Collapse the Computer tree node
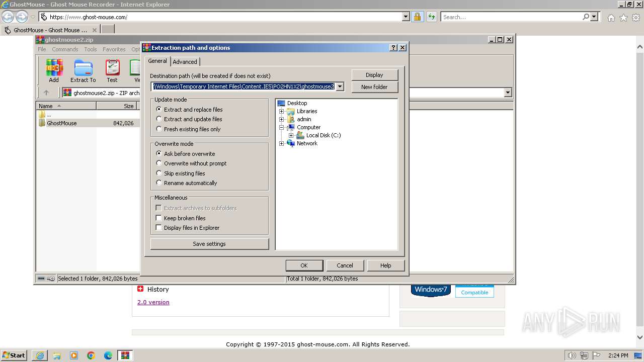 pos(282,127)
